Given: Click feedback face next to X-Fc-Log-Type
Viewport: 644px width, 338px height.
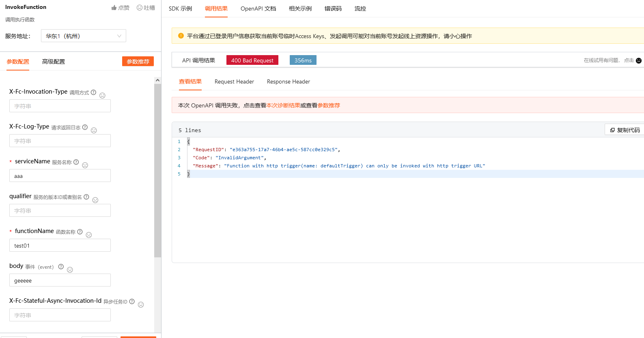Looking at the screenshot, I should (x=94, y=130).
